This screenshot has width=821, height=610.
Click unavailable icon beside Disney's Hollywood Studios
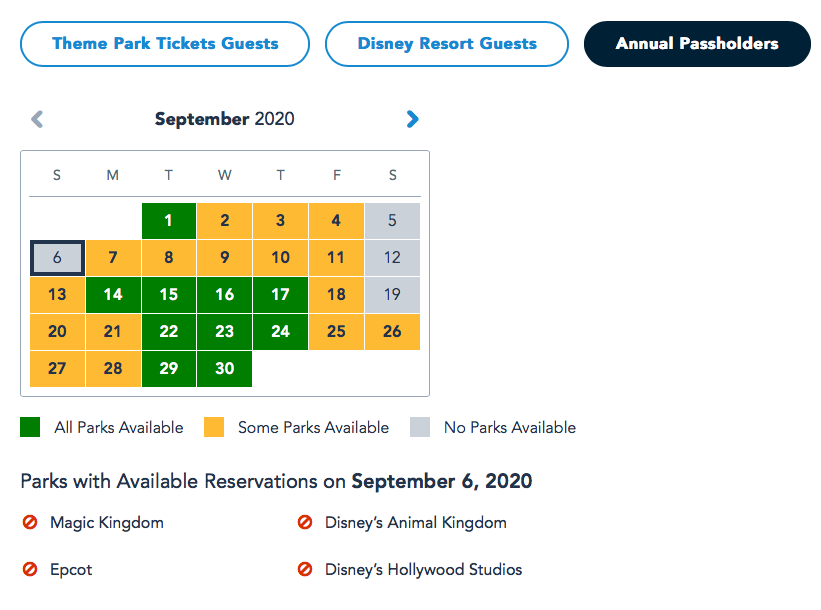[305, 570]
